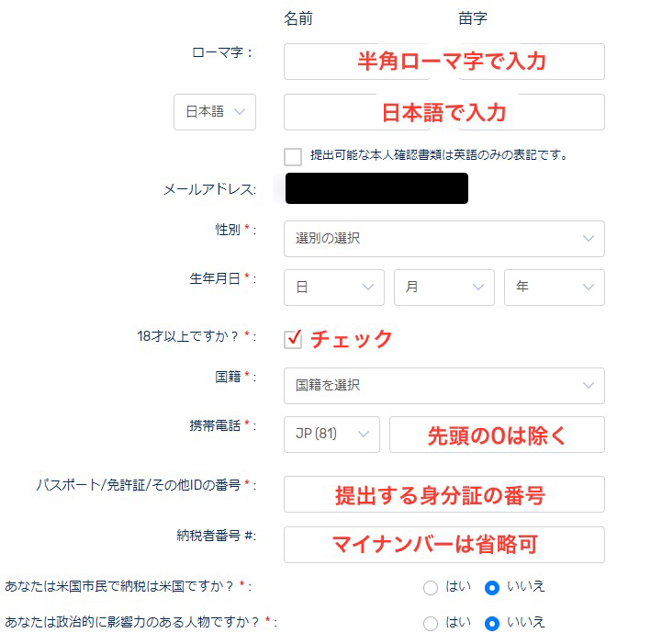The width and height of the screenshot is (662, 644).
Task: Expand the 月 month dropdown
Action: click(443, 288)
